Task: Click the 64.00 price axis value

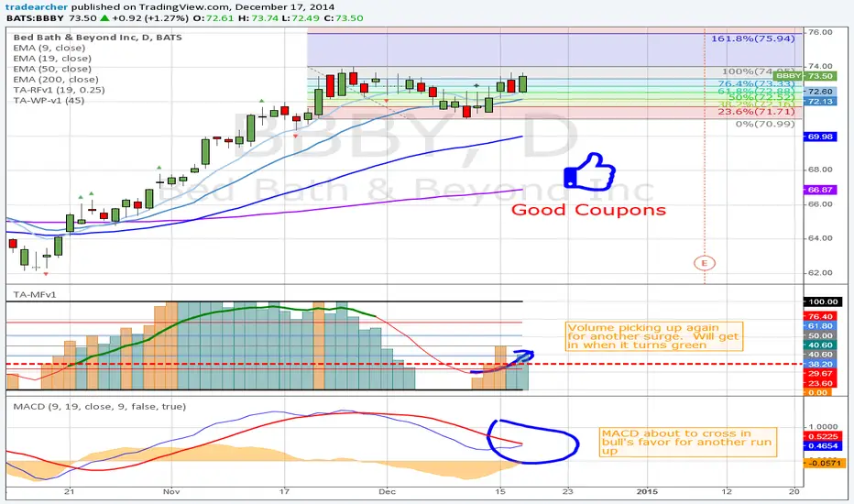Action: pyautogui.click(x=820, y=238)
